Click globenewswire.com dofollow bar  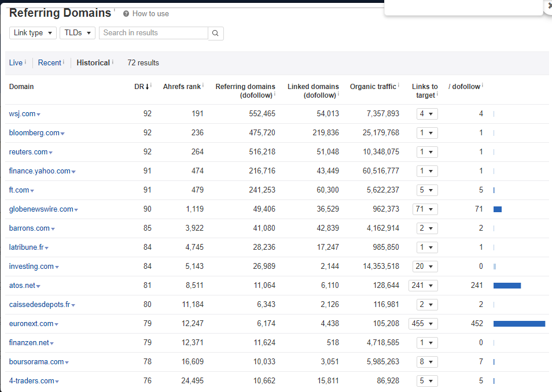(x=498, y=209)
